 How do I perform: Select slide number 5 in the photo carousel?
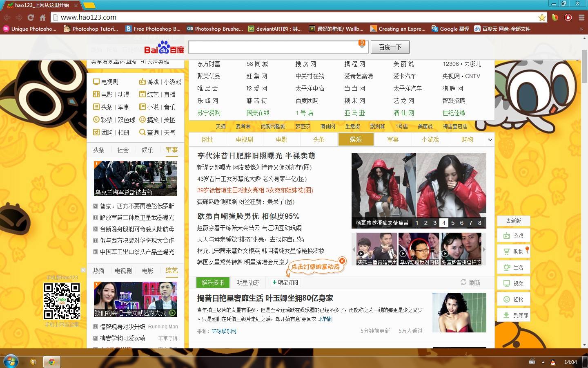pos(452,223)
